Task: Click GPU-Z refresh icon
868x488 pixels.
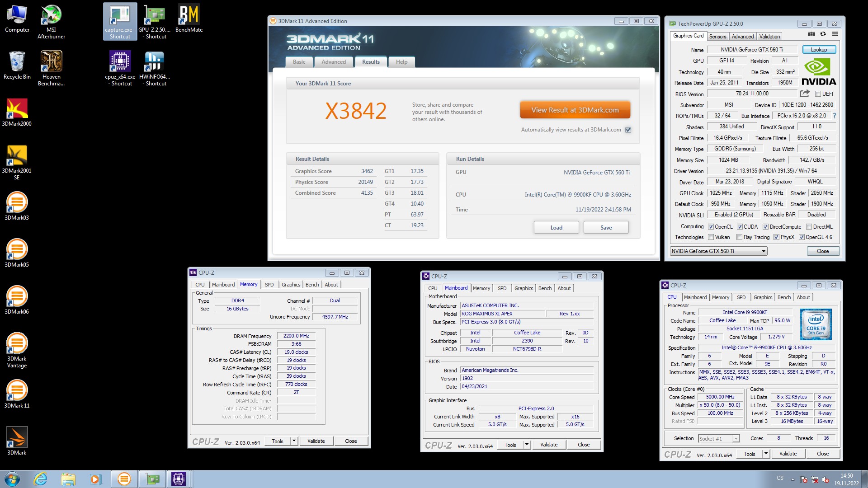Action: click(823, 34)
